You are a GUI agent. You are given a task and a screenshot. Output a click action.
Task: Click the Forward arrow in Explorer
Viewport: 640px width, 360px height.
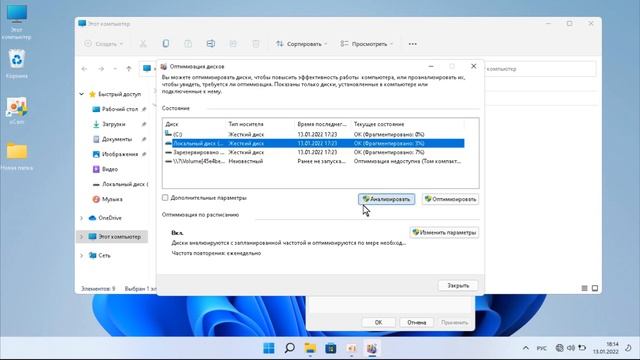pyautogui.click(x=101, y=69)
